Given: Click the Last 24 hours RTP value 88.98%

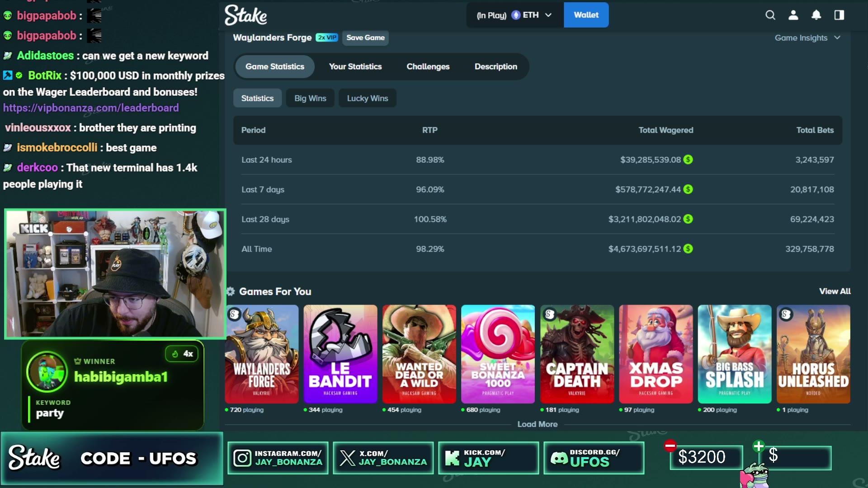Looking at the screenshot, I should pyautogui.click(x=430, y=160).
